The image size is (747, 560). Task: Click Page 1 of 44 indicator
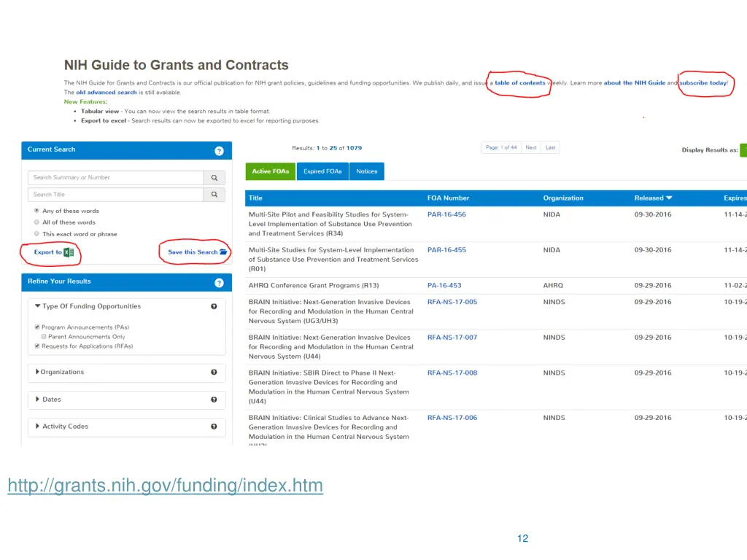(x=501, y=147)
